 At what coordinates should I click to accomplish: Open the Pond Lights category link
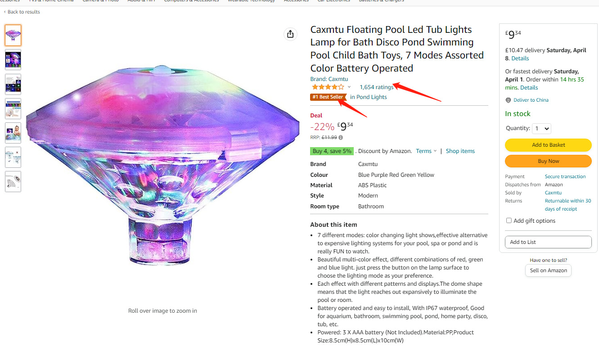point(371,97)
